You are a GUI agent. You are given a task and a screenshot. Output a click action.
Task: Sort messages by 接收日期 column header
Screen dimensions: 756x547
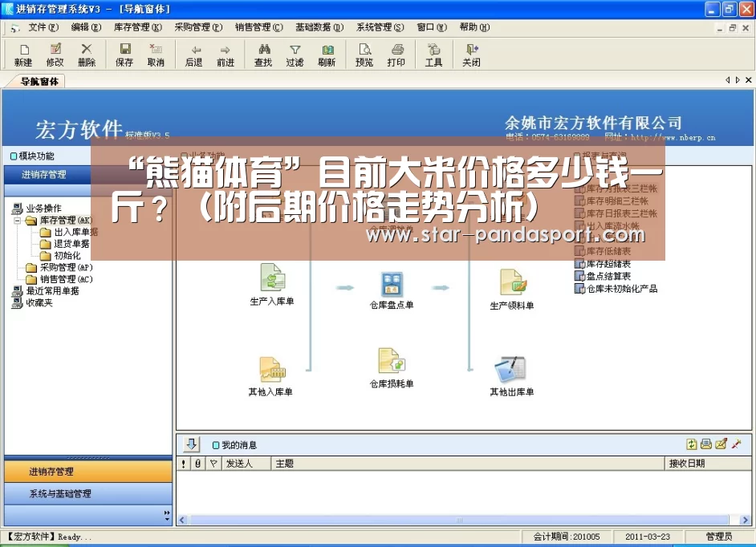coord(708,464)
